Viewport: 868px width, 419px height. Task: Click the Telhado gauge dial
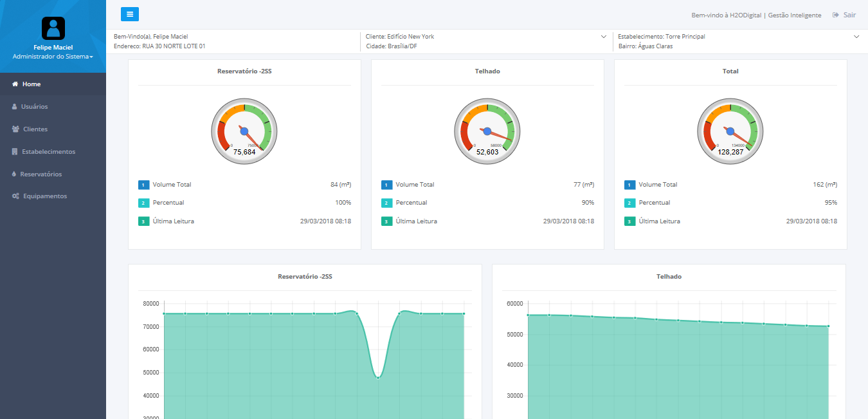click(487, 131)
